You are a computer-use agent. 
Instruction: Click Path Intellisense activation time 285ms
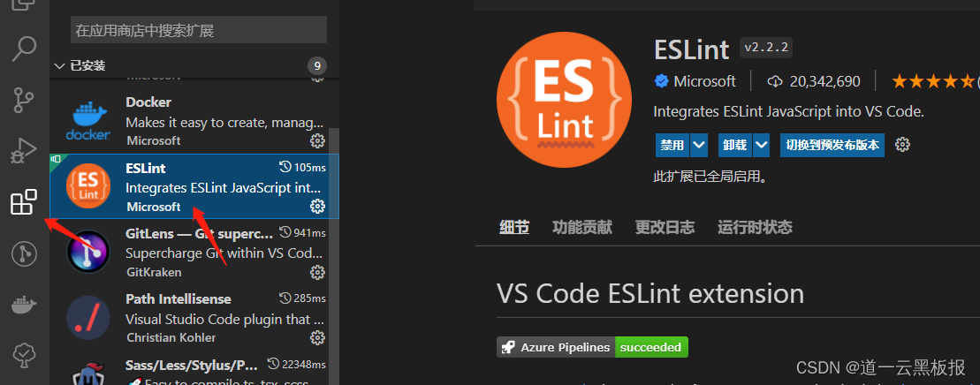(302, 298)
